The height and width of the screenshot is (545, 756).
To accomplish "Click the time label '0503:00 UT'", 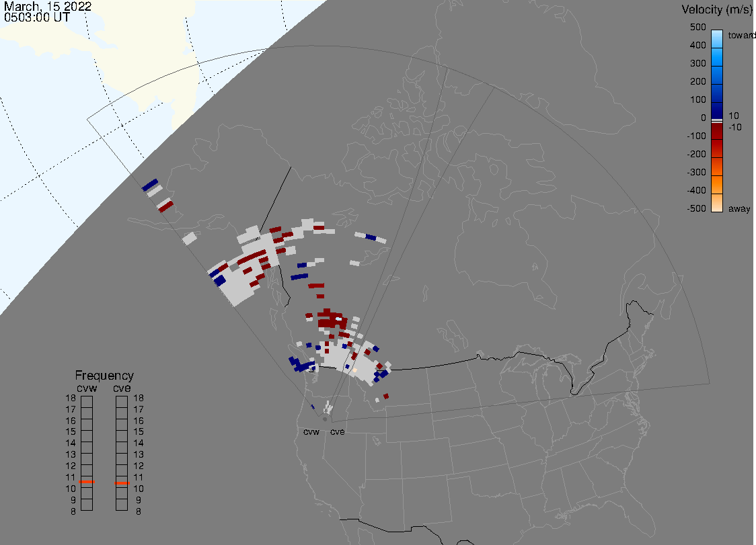I will [x=37, y=17].
